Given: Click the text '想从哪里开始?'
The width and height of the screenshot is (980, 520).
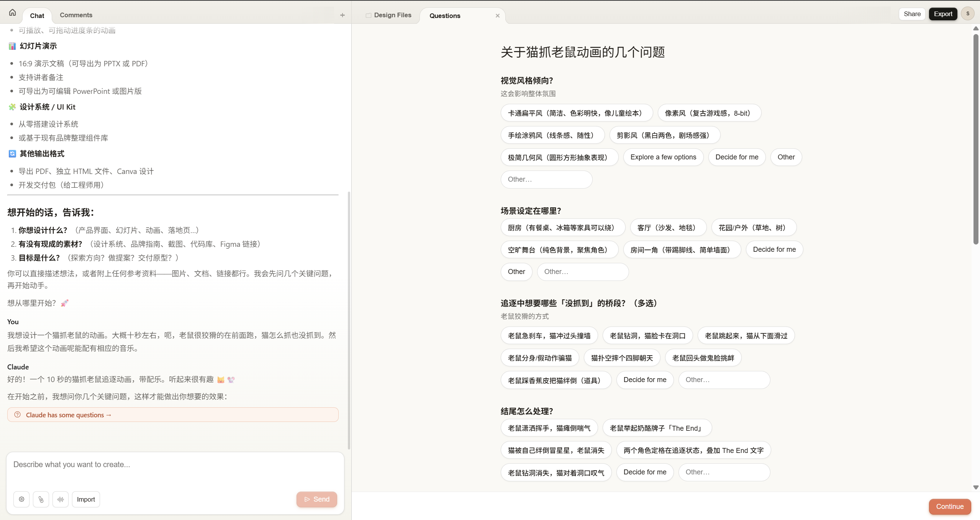Looking at the screenshot, I should tap(31, 303).
